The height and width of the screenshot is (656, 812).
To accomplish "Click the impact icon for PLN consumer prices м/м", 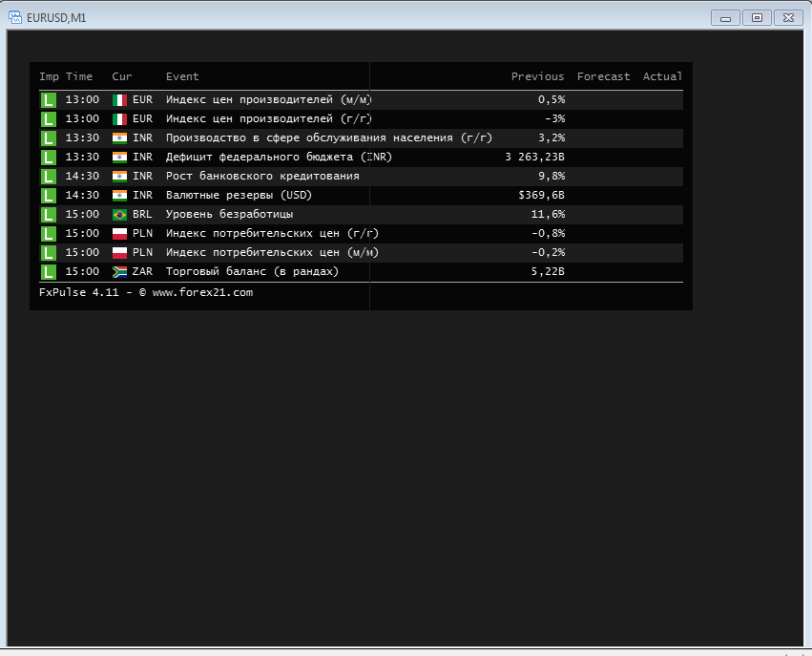I will click(48, 253).
